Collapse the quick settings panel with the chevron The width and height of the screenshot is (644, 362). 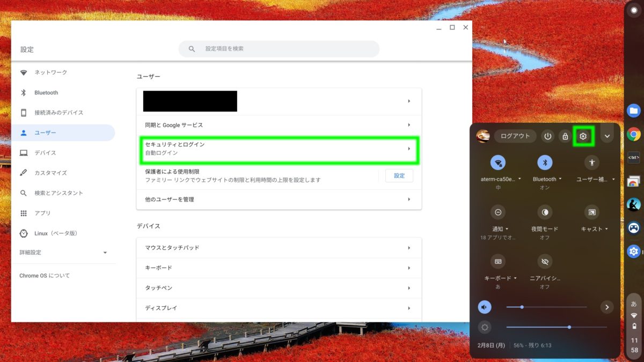pyautogui.click(x=607, y=136)
